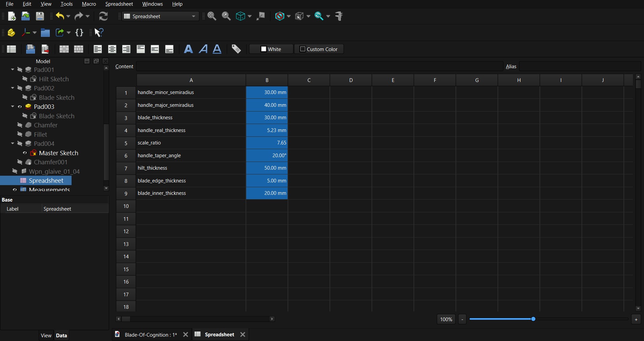Open the Spreadsheet menu
Screen dimensions: 644x341
tap(119, 4)
